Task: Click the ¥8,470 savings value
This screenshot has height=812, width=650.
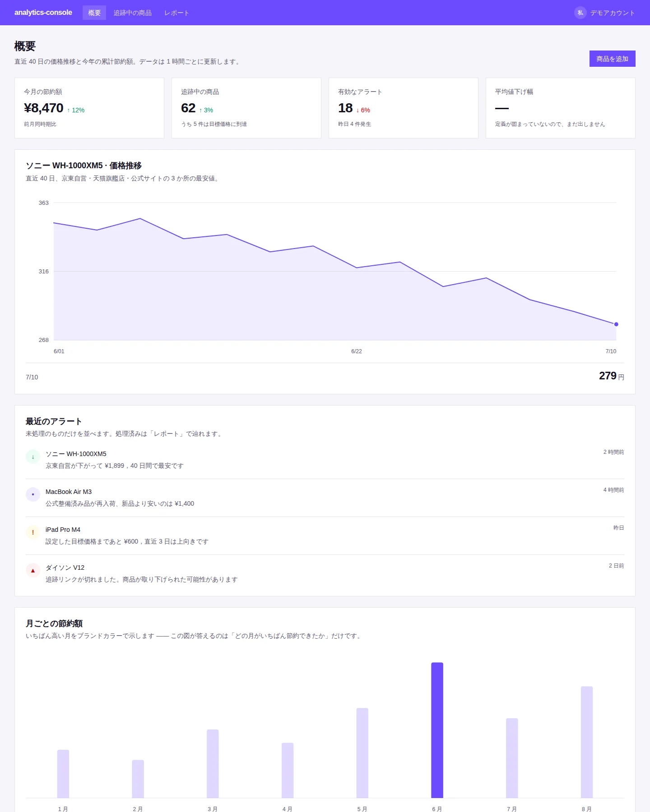Action: point(44,108)
